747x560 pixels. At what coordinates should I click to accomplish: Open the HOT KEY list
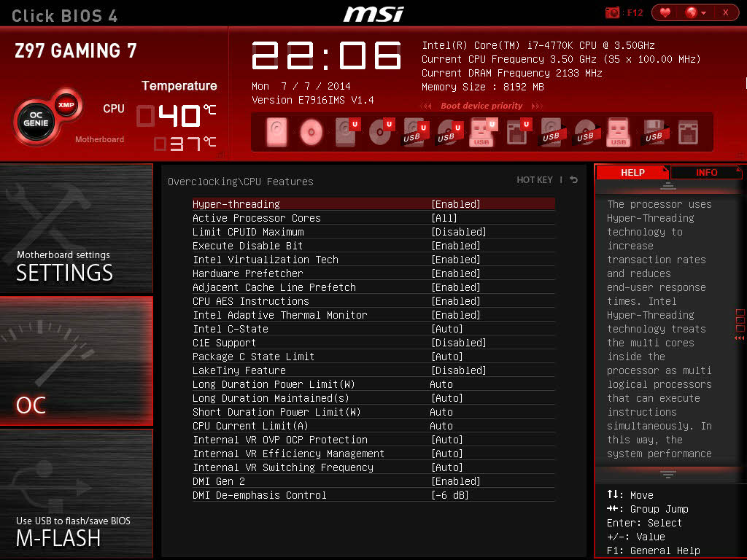535,180
